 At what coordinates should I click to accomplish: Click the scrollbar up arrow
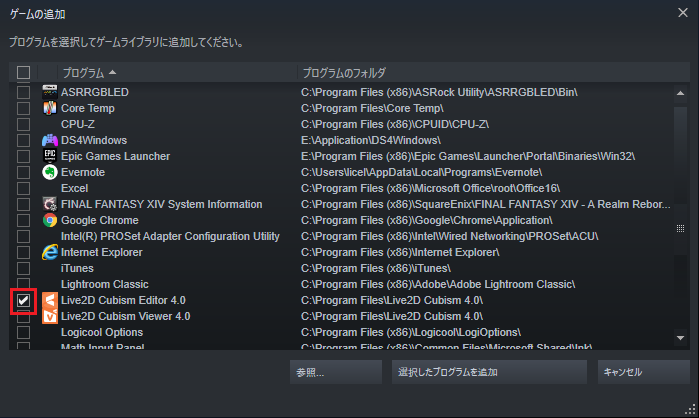(x=680, y=93)
